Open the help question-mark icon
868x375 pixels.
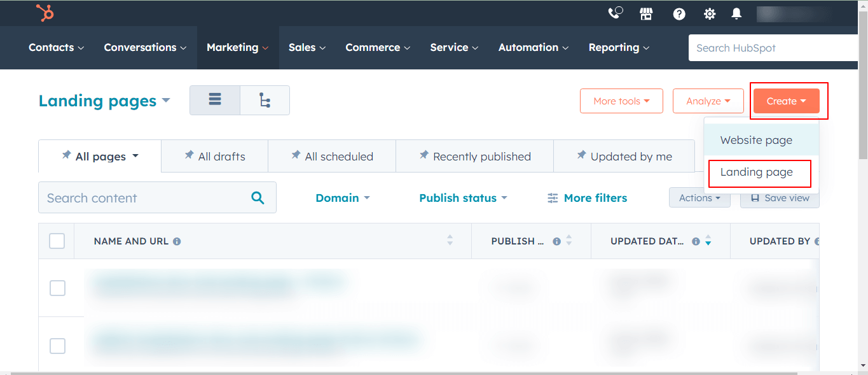click(x=679, y=13)
